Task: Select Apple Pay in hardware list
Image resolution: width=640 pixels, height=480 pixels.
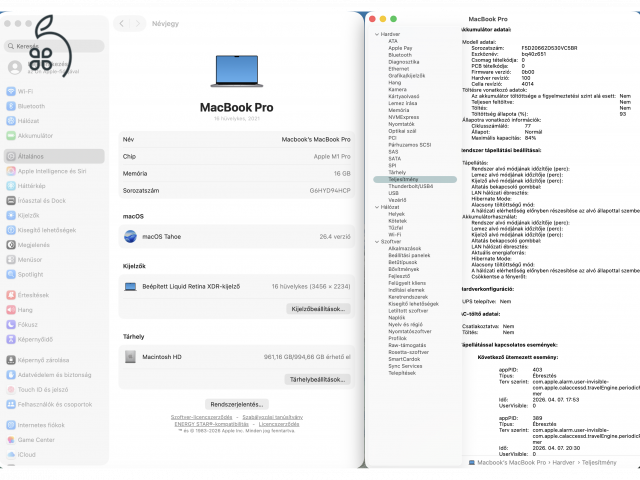Action: click(400, 48)
